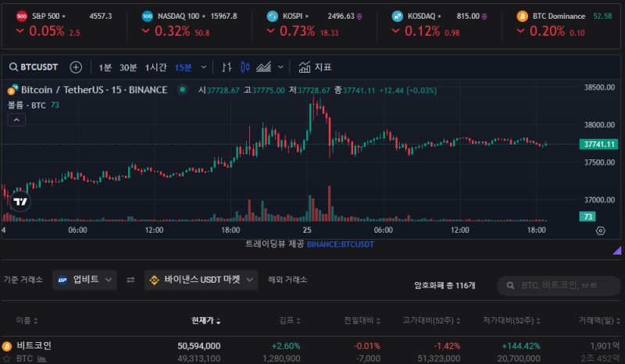This screenshot has height=364, width=625.
Task: Expand the chart style dropdown chevron
Action: [280, 67]
